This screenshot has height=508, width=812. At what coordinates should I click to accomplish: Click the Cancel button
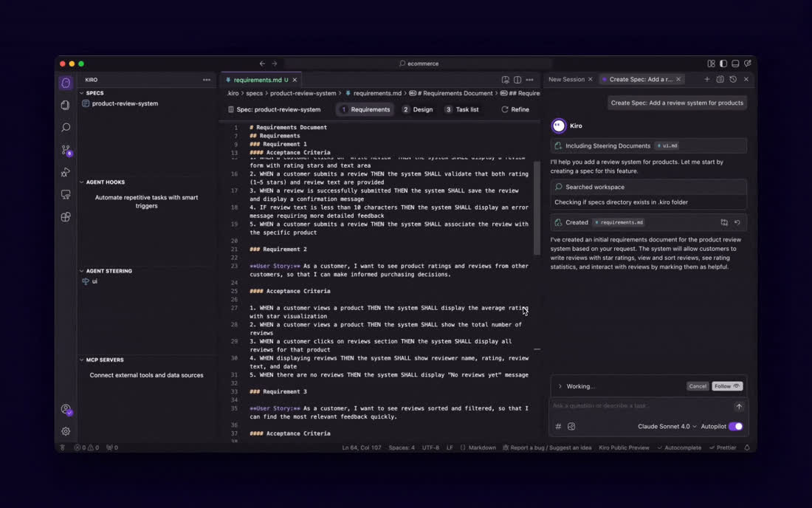click(698, 386)
